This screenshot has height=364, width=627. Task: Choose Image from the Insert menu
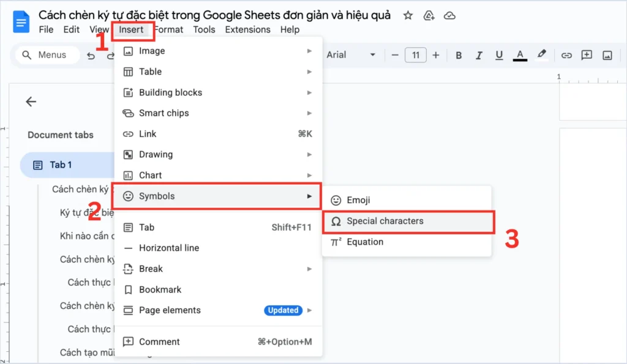(x=218, y=51)
